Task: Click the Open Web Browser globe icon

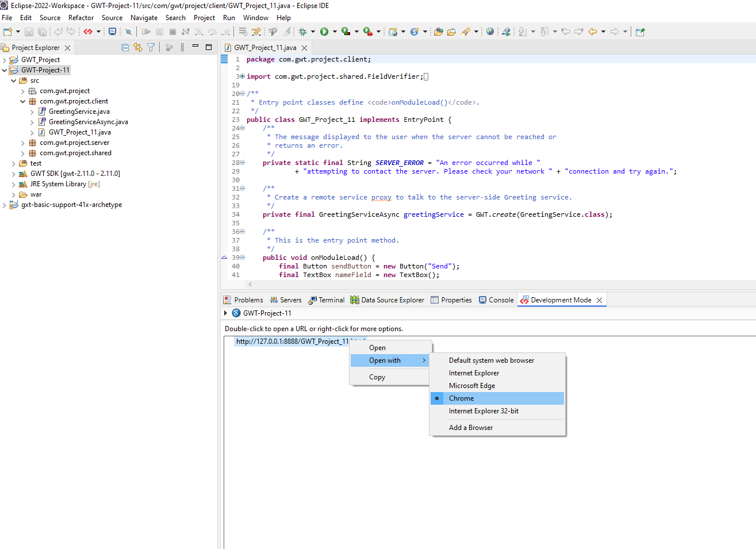Action: tap(490, 32)
